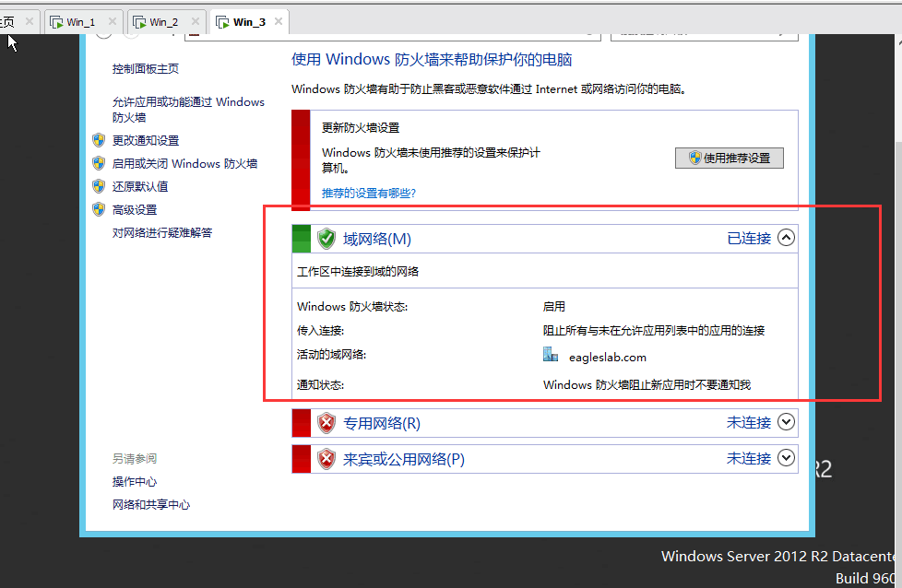Open 对网络进行疑难解答 link
This screenshot has height=588, width=902.
162,233
